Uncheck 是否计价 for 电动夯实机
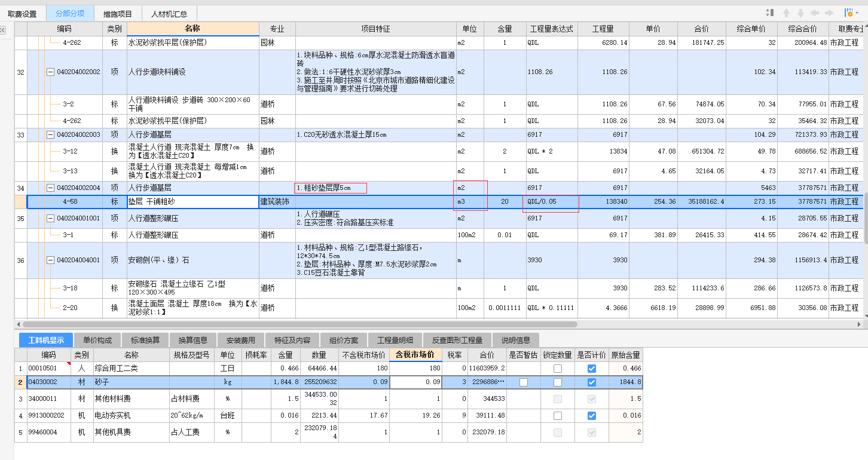 pyautogui.click(x=592, y=416)
